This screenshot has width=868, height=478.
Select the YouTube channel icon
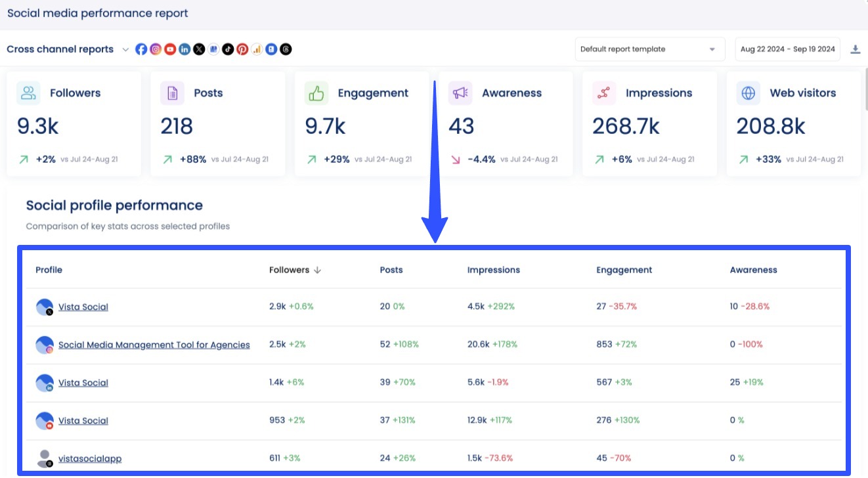(x=170, y=49)
